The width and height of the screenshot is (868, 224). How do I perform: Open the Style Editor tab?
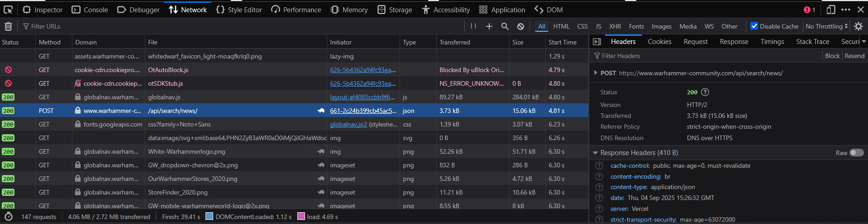(239, 10)
